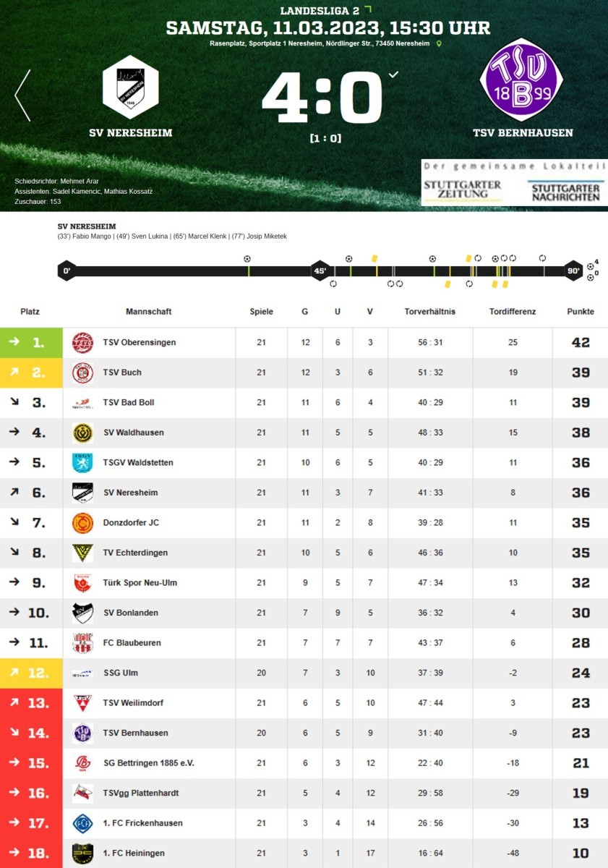Click the 90' end marker on timeline
Viewport: 608px width, 868px height.
573,271
